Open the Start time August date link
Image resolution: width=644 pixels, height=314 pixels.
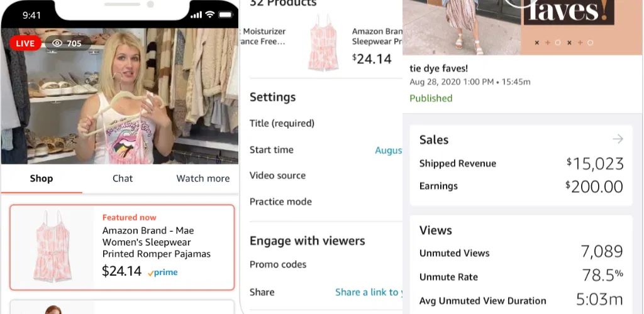click(389, 150)
